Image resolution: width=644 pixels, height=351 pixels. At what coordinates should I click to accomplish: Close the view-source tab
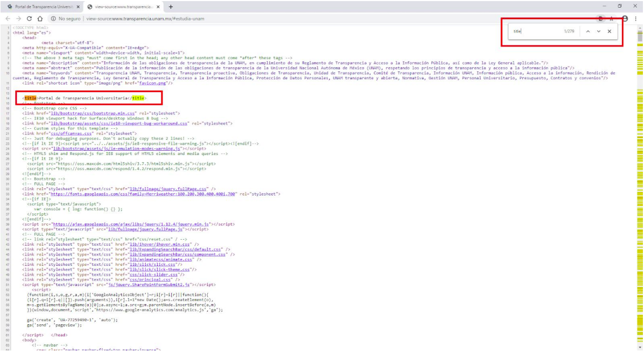158,7
